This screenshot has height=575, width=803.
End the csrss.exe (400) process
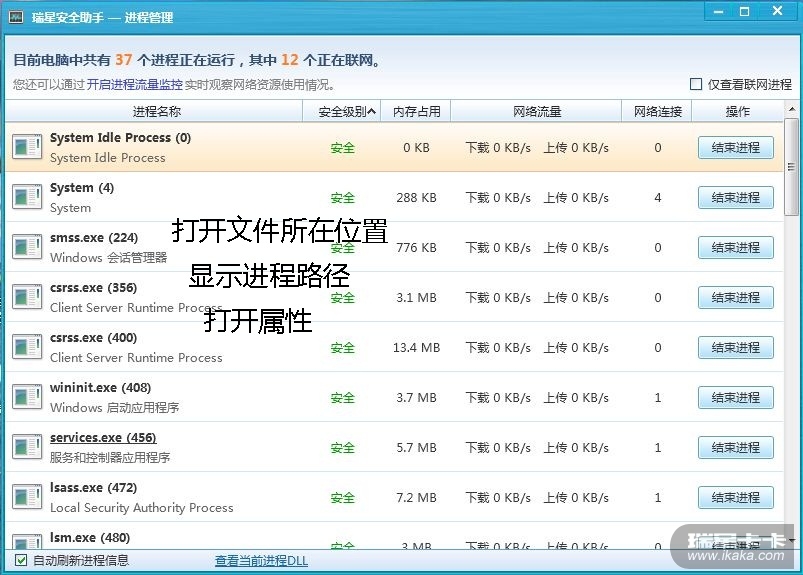pyautogui.click(x=735, y=348)
